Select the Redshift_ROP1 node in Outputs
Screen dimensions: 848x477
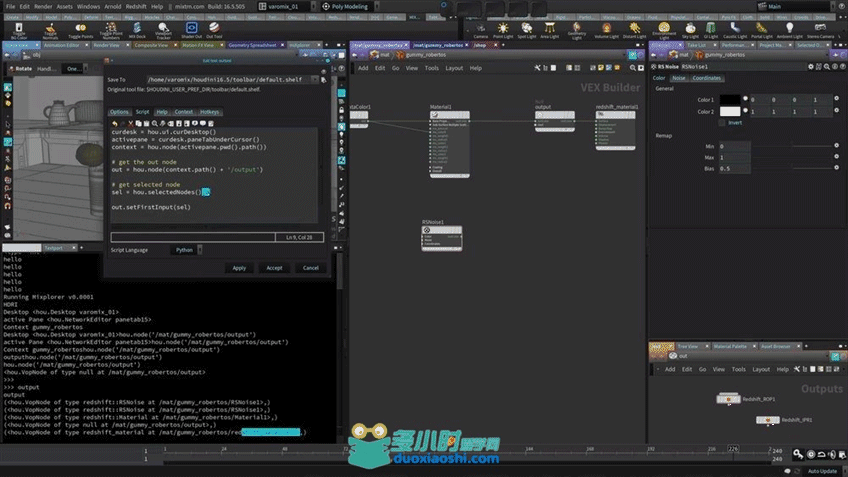pyautogui.click(x=728, y=399)
